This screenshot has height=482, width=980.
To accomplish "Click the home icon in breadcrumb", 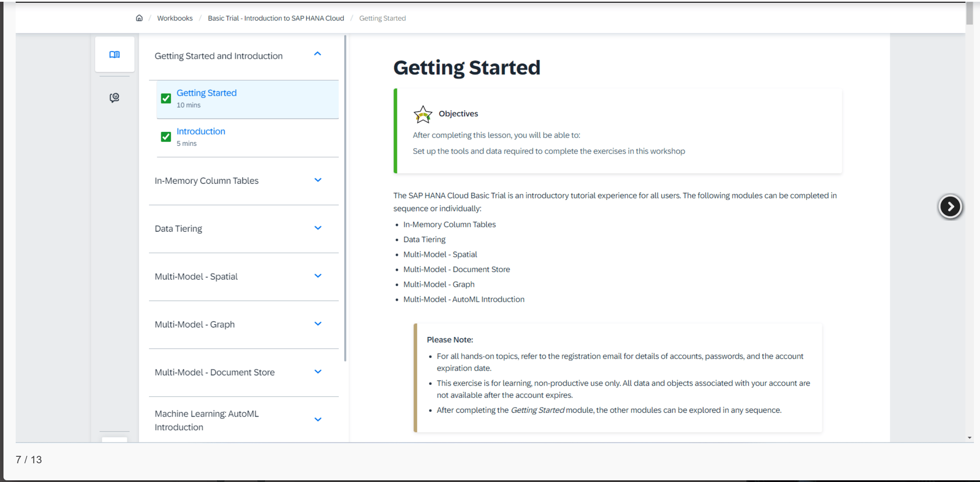I will click(x=139, y=18).
